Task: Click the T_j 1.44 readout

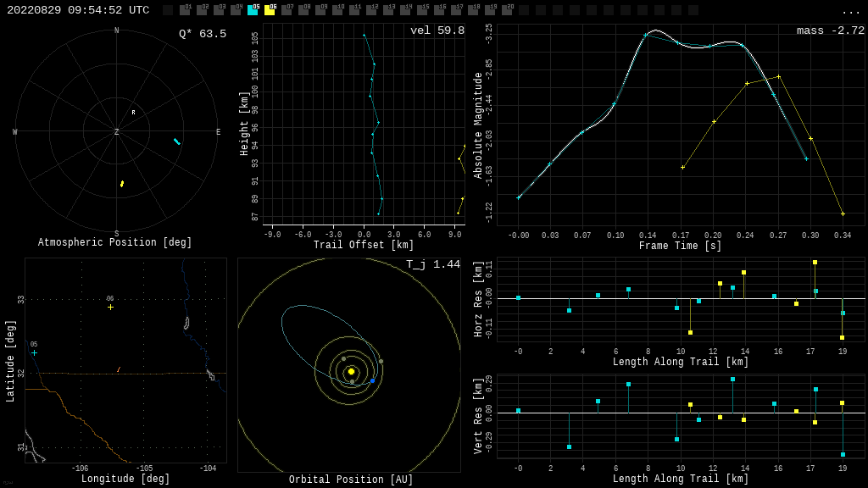Action: pyautogui.click(x=433, y=264)
